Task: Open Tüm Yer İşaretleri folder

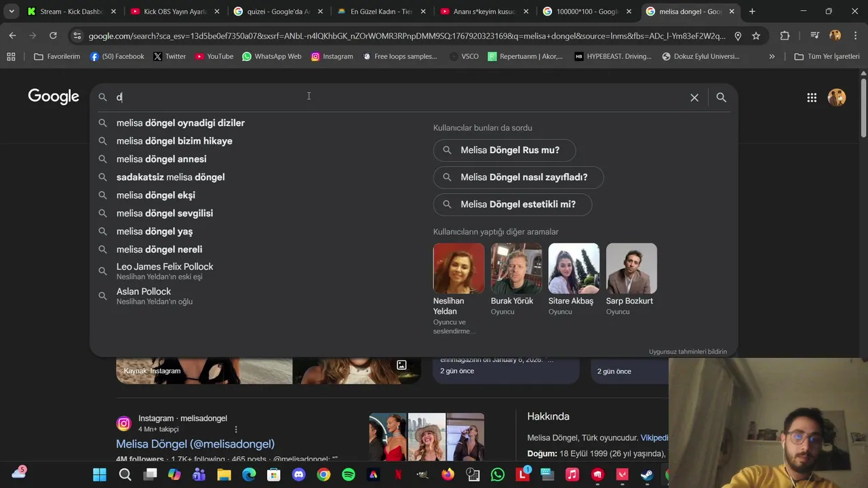Action: 827,56
